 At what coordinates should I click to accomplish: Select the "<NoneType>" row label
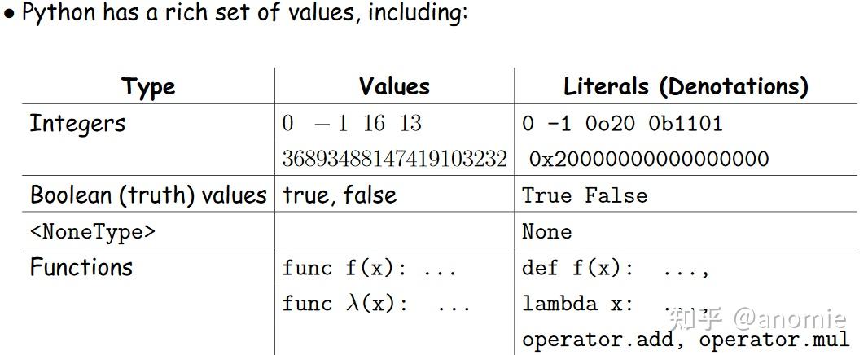point(92,232)
